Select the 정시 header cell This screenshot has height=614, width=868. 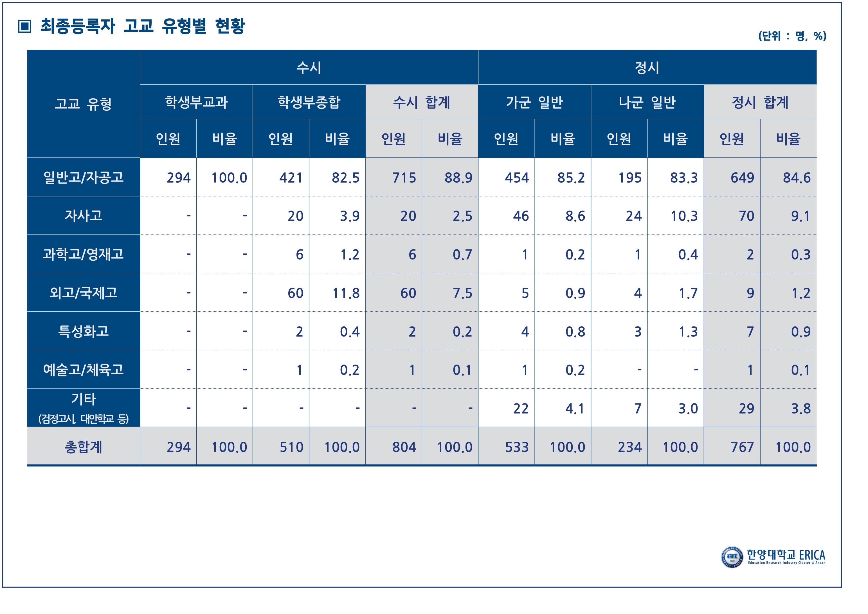click(647, 68)
